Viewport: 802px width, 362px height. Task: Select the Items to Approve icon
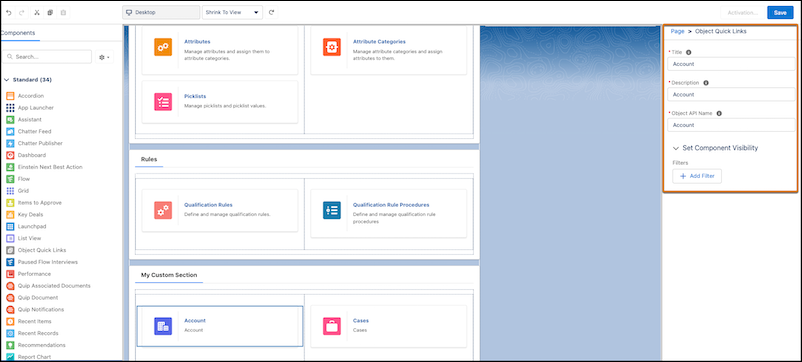point(10,202)
